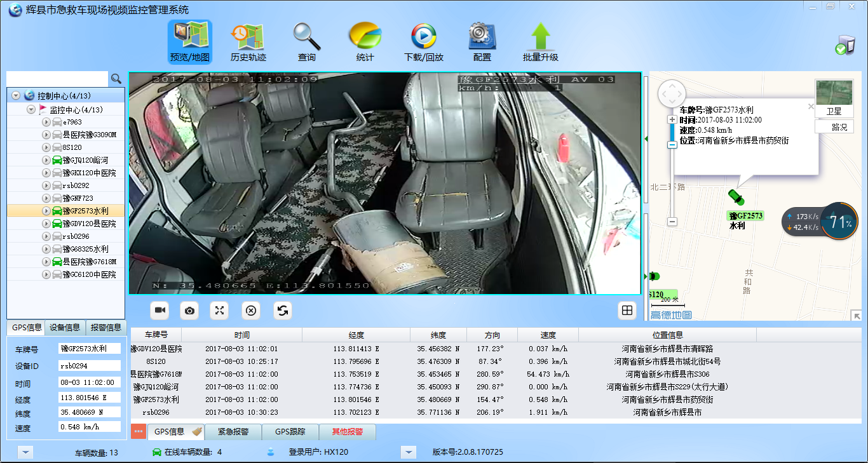
Task: Change video grid layout using the grid button
Action: click(627, 310)
